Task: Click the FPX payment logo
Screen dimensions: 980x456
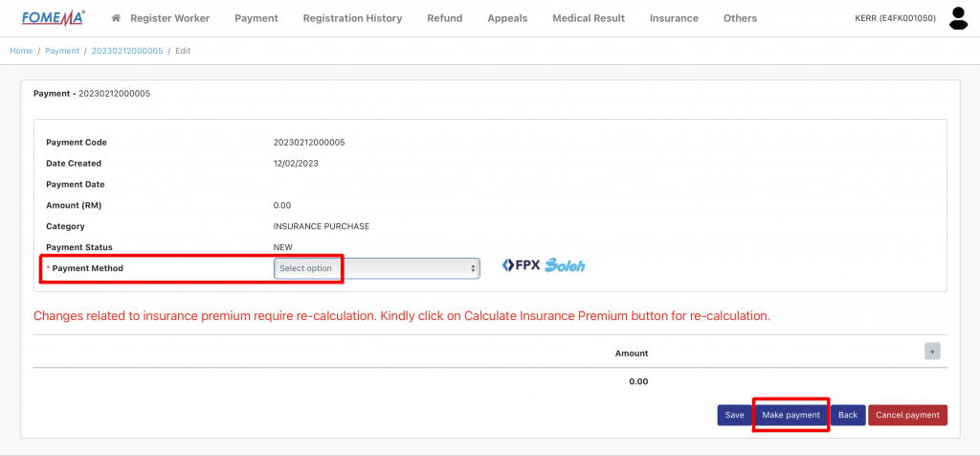Action: click(x=522, y=266)
